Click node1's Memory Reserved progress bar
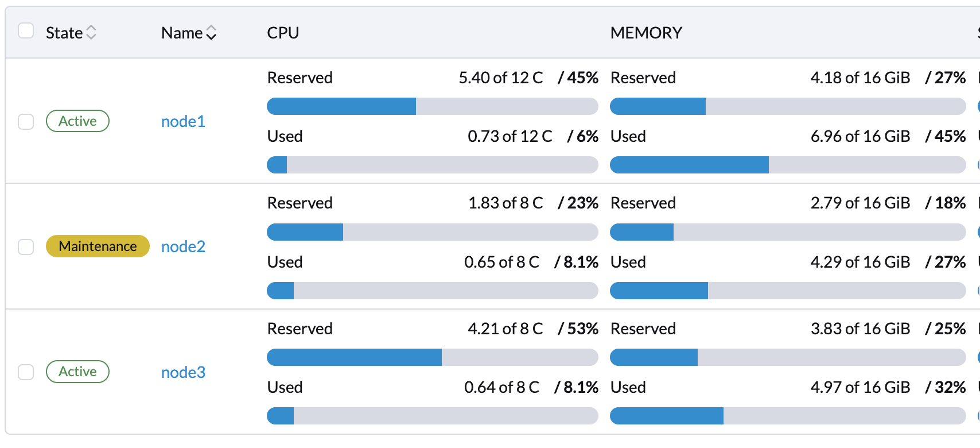980x448 pixels. [788, 106]
